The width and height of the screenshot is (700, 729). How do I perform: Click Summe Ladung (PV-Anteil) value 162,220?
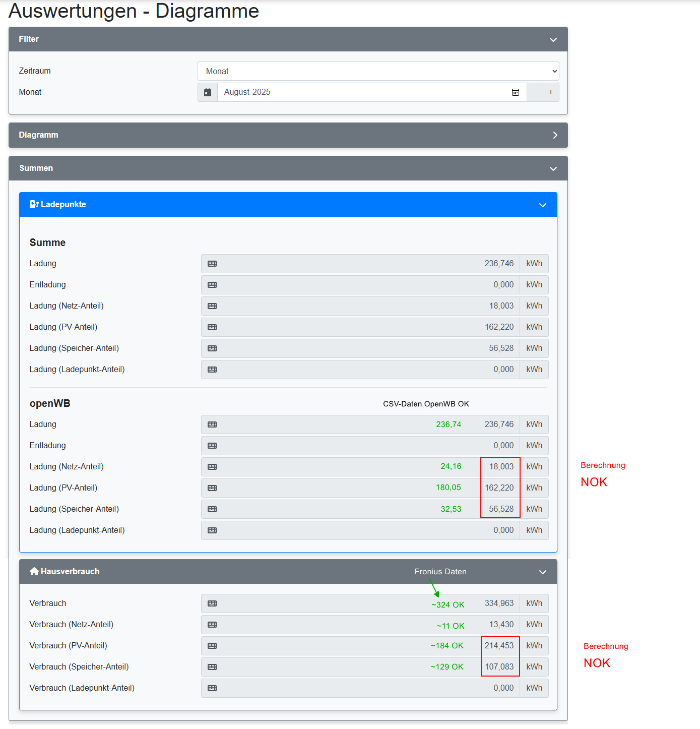(x=499, y=327)
